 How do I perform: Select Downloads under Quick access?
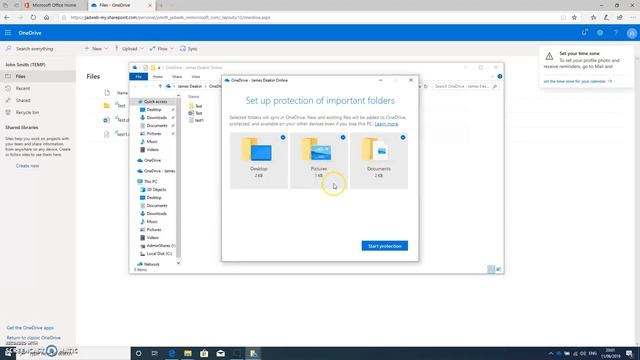click(x=156, y=118)
